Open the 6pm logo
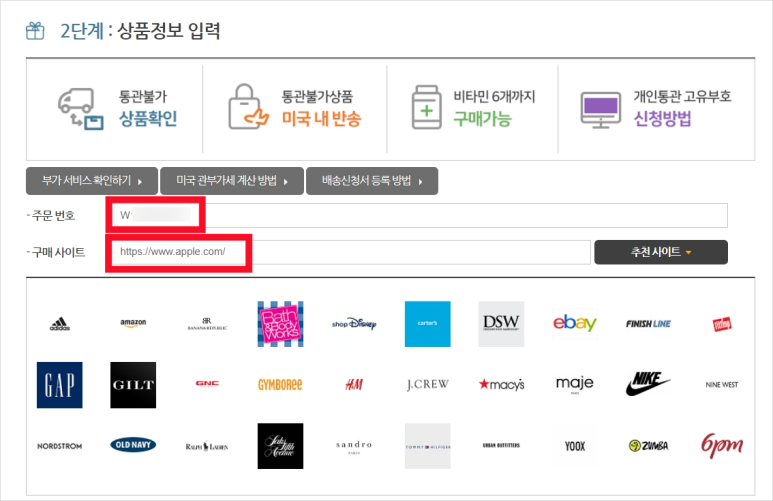The height and width of the screenshot is (501, 773). click(722, 446)
